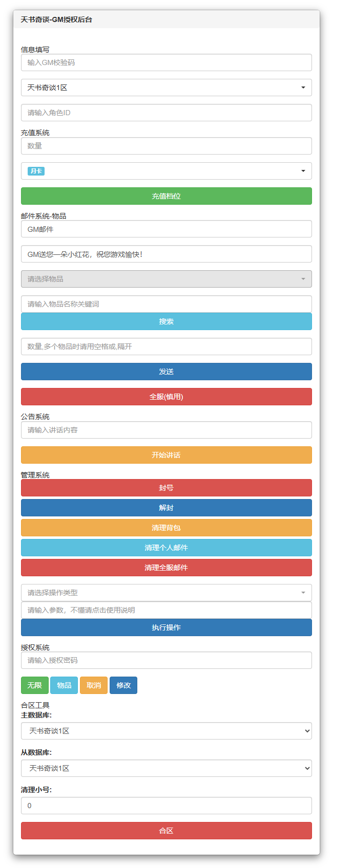This screenshot has height=868, width=353.
Task: Click the 搜索 button
Action: pos(166,321)
